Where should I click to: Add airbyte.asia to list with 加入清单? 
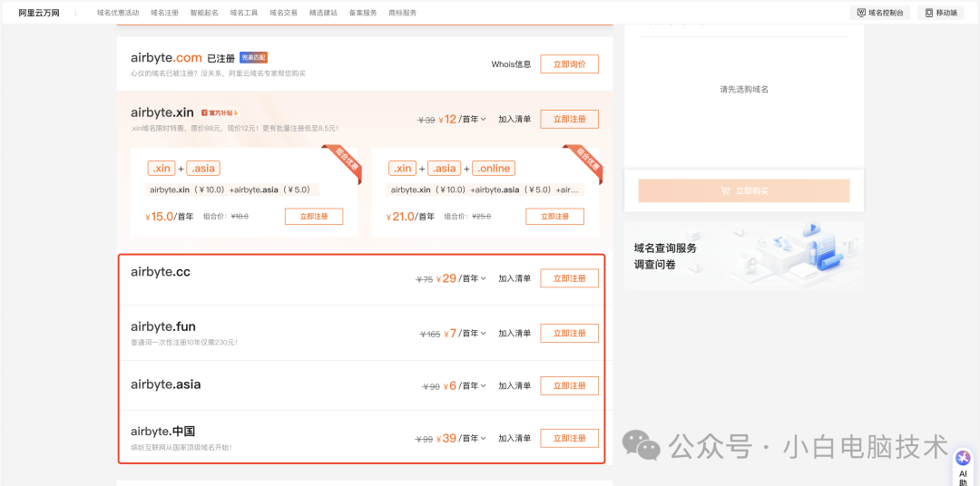click(x=514, y=386)
